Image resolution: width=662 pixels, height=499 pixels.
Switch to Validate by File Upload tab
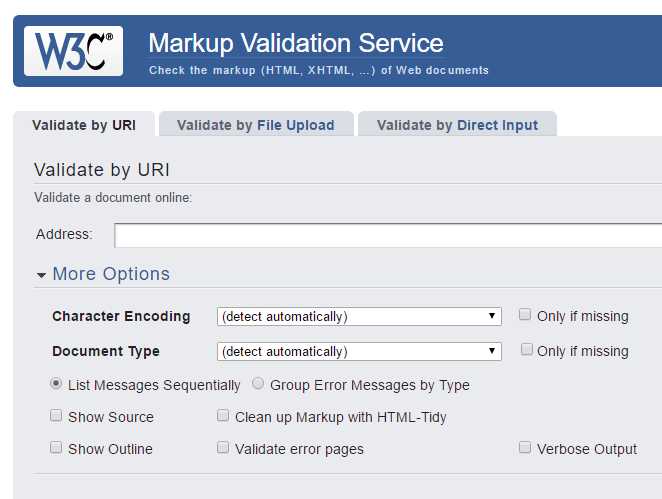point(256,125)
